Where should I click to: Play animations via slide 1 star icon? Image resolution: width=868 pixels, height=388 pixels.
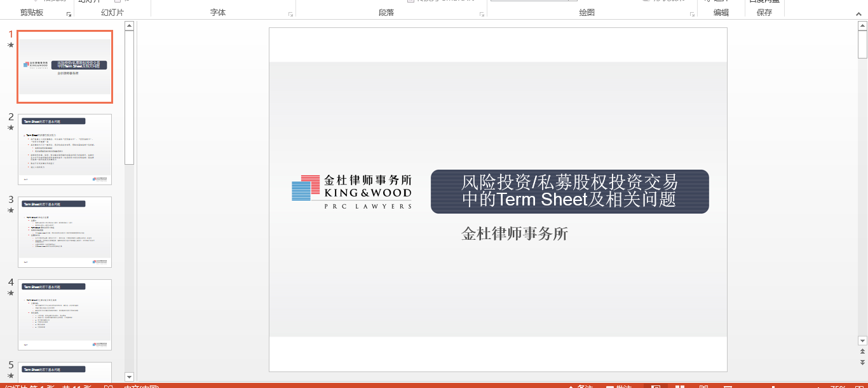[10, 45]
